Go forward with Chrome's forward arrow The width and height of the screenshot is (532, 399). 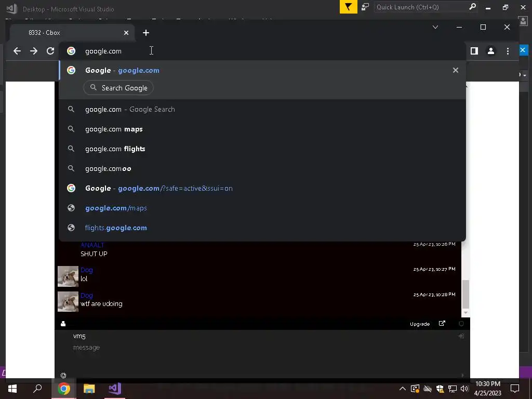pyautogui.click(x=34, y=51)
